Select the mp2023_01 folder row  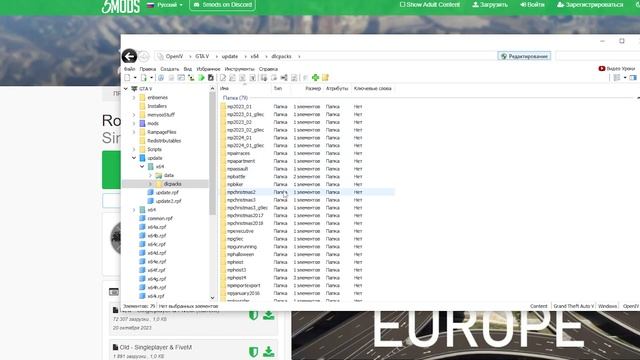(307, 107)
